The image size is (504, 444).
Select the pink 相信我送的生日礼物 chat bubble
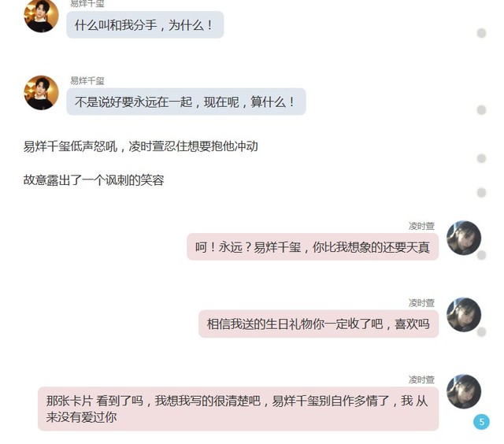point(318,324)
